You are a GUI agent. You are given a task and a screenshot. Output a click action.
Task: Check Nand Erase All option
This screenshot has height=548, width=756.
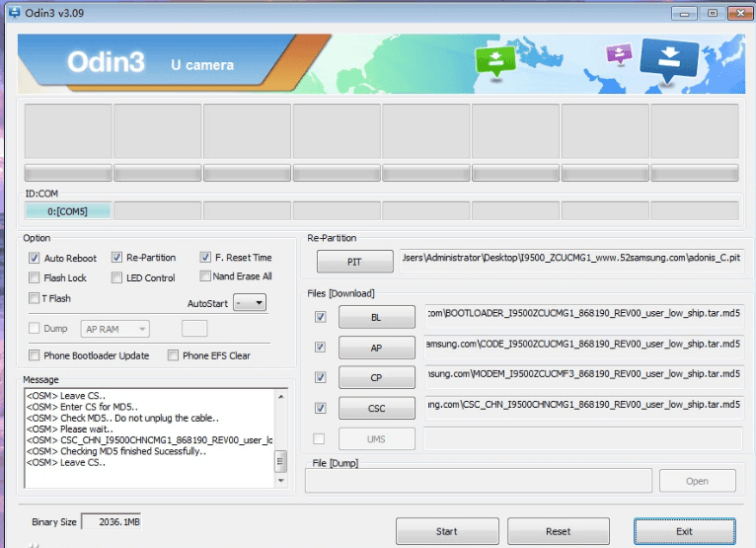205,276
